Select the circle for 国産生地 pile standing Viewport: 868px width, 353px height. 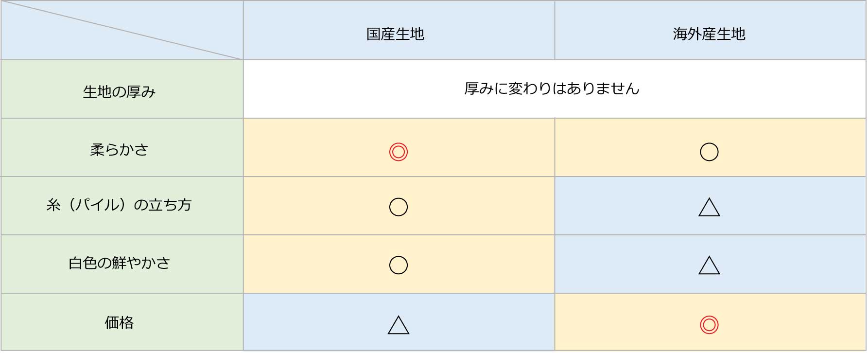(x=398, y=207)
